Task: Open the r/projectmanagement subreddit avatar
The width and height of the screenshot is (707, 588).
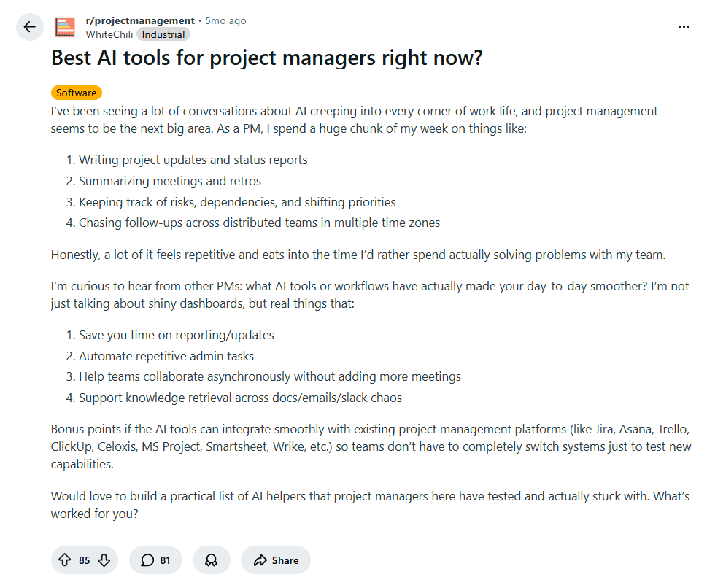Action: [x=66, y=27]
